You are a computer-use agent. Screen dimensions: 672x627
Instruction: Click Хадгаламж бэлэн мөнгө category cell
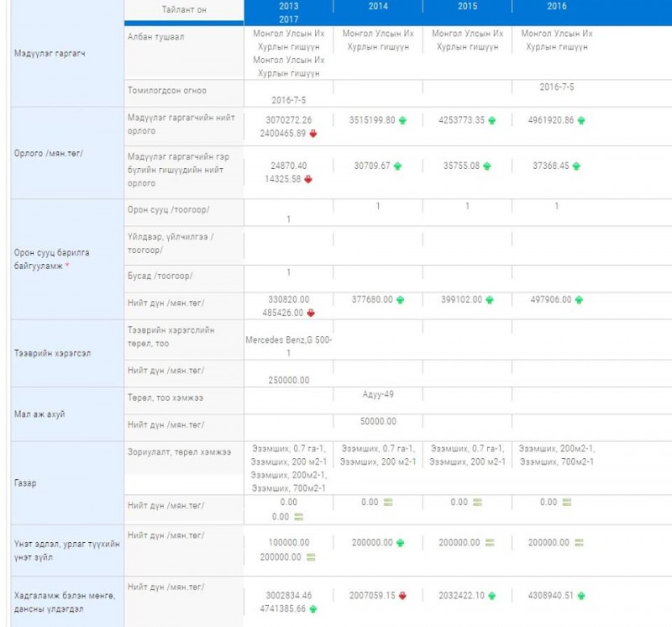67,602
